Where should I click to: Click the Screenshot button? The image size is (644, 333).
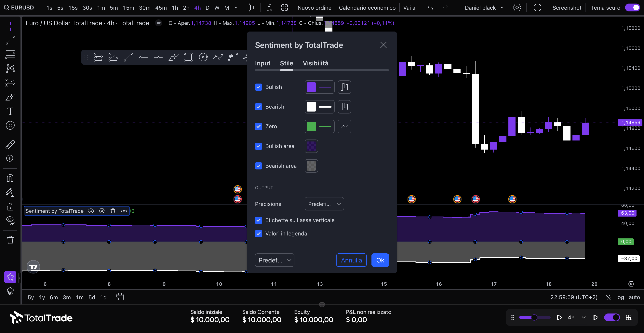(567, 7)
